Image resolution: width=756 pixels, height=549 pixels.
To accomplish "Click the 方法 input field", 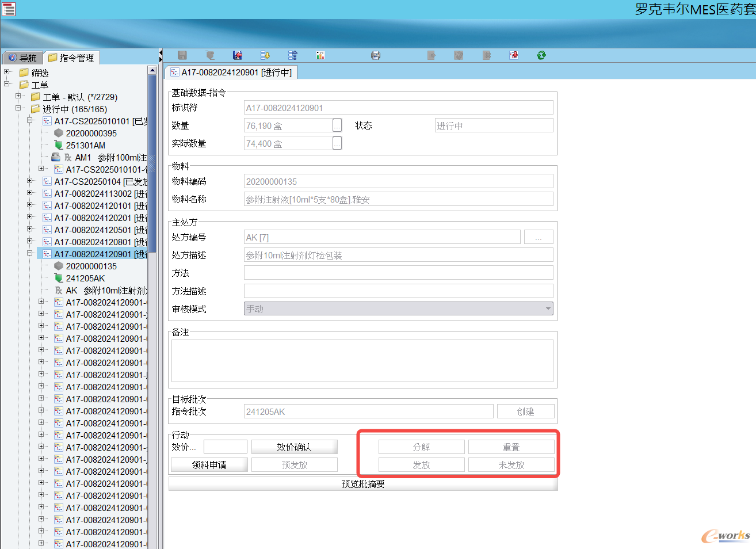I will tap(398, 273).
